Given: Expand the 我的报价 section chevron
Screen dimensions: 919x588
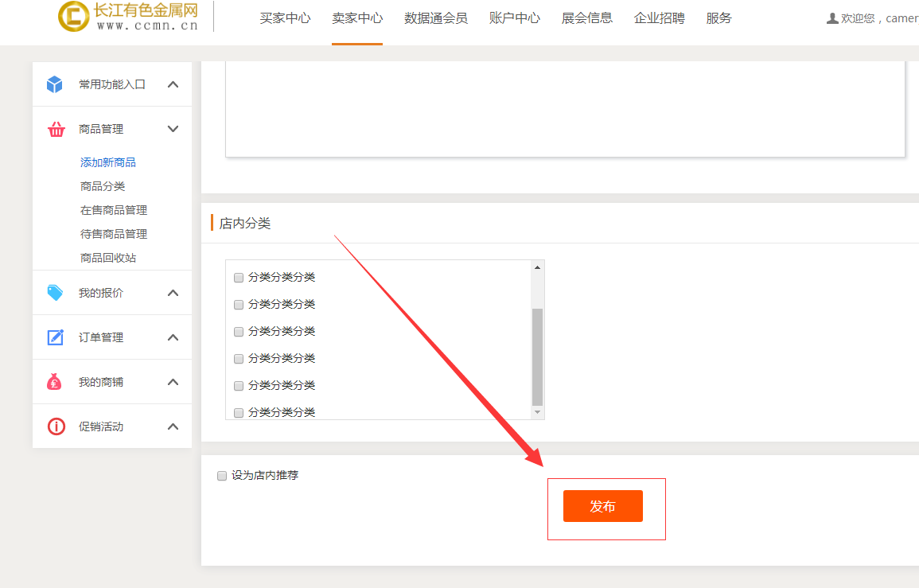Looking at the screenshot, I should pos(173,293).
